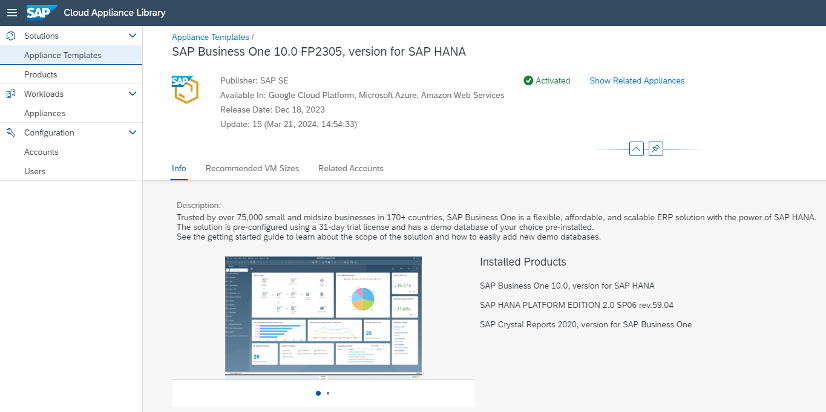Viewport: 826px width, 412px height.
Task: Open Users in the sidebar
Action: 71,171
